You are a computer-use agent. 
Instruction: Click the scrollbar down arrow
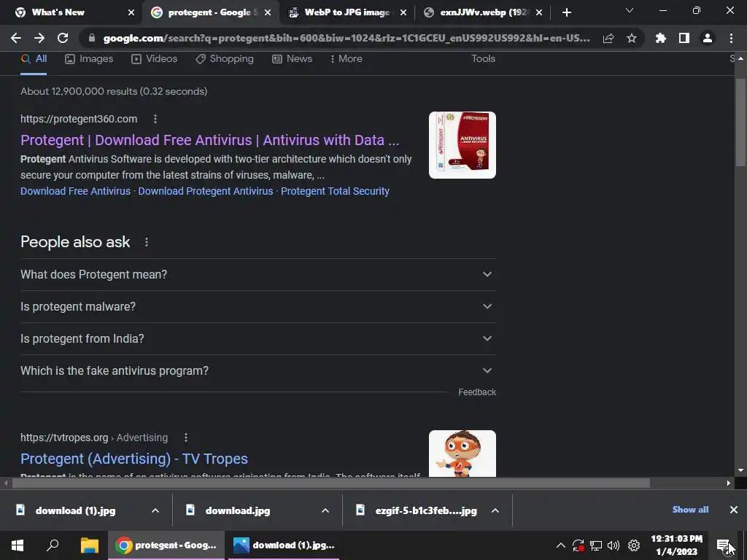click(740, 470)
